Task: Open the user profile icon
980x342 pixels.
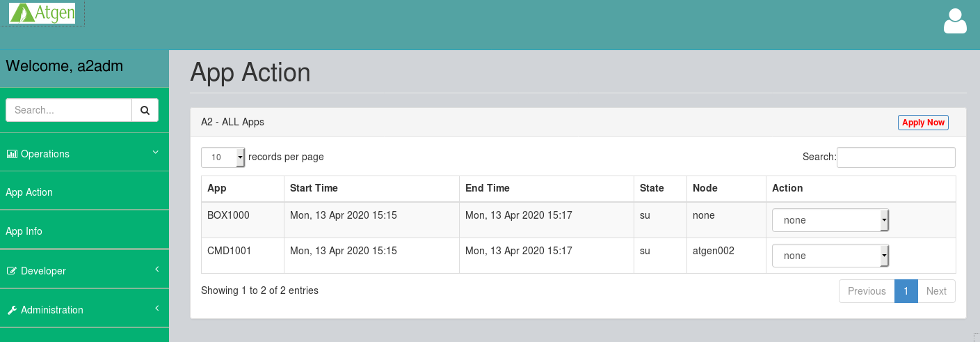Action: pos(955,21)
